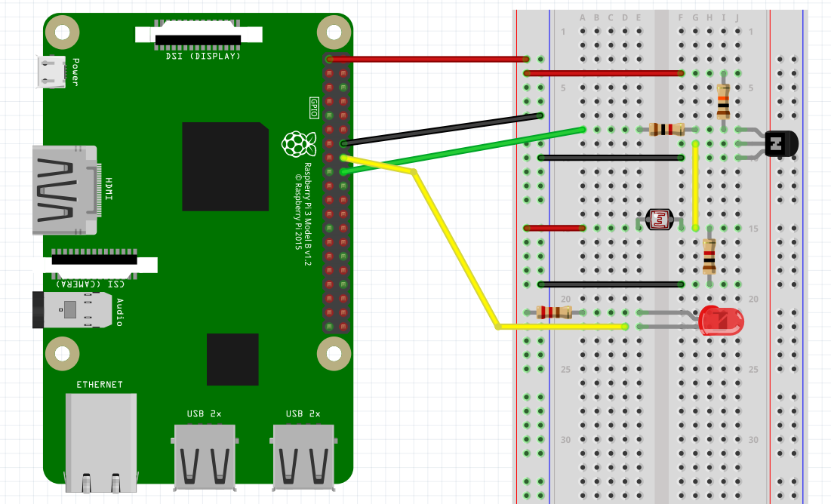The height and width of the screenshot is (504, 831).
Task: Click the right 'USB 2x' label
Action: pos(303,413)
